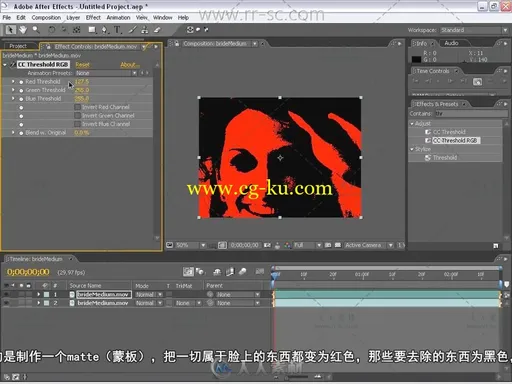The image size is (512, 384).
Task: Select the Zoom magnifier tool
Action: click(x=35, y=30)
